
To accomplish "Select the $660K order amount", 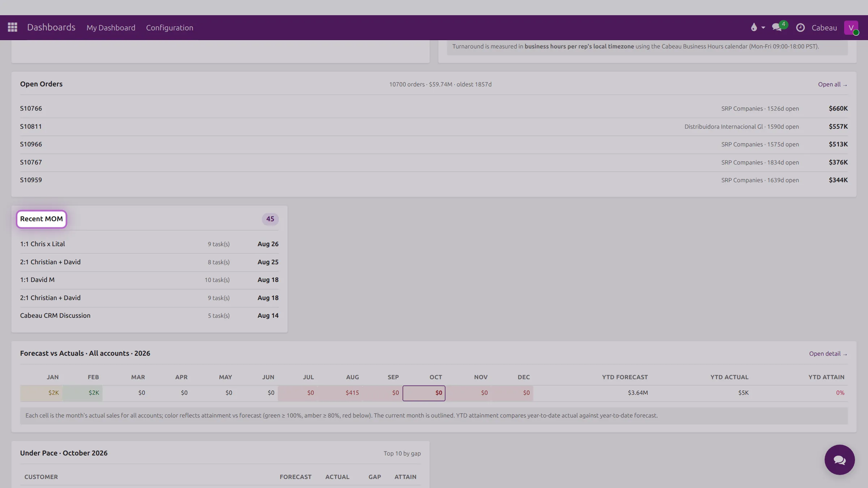I will [838, 108].
